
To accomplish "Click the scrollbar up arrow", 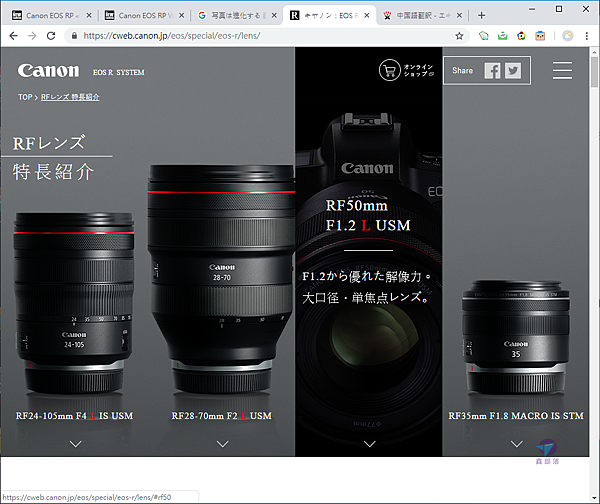I will click(x=594, y=52).
